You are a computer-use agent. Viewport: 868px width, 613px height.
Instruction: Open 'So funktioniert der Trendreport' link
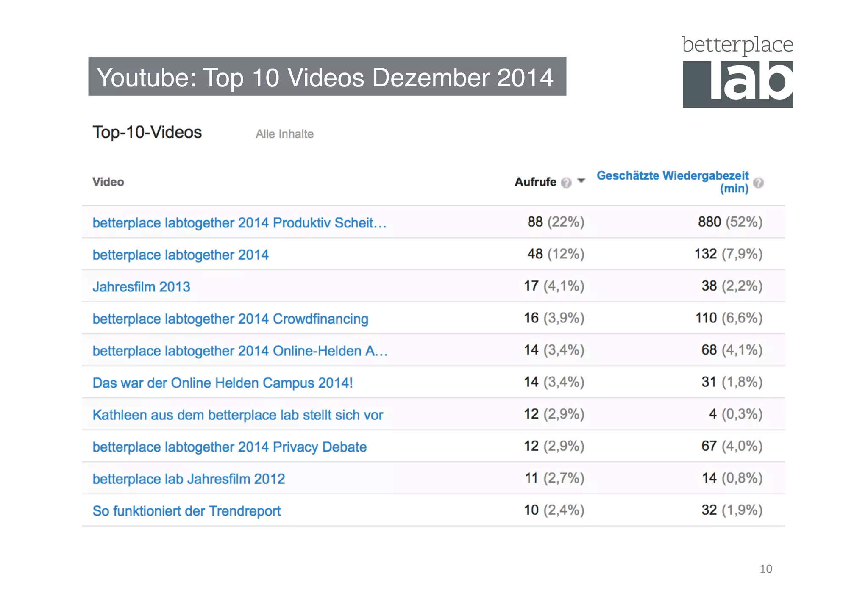click(186, 511)
